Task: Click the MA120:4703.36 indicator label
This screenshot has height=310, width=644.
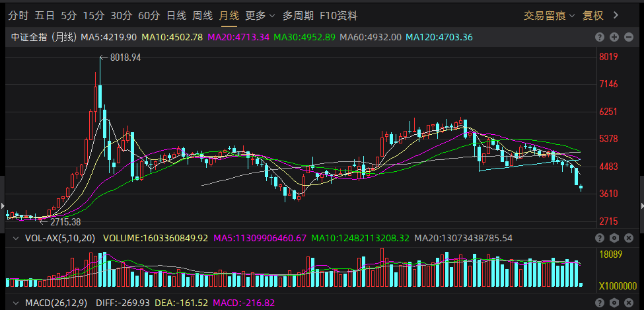Action: pyautogui.click(x=439, y=38)
